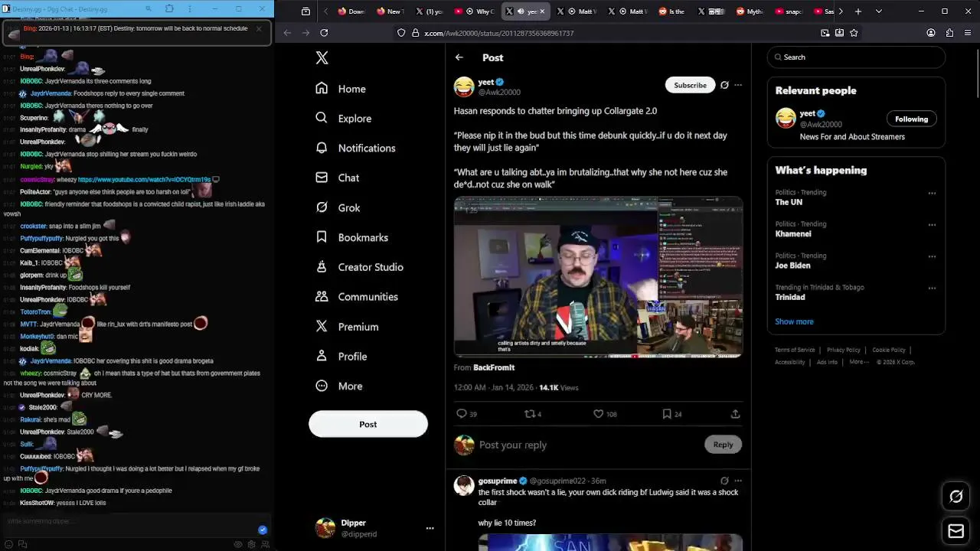
Task: Open the floating Grok button
Action: (x=956, y=497)
